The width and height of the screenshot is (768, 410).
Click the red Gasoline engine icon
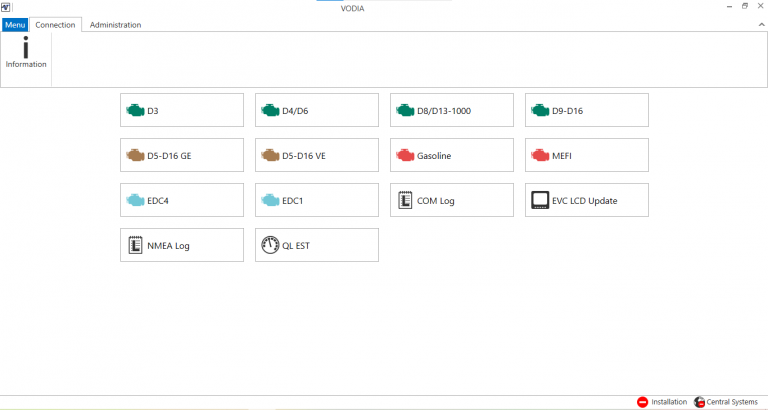click(x=405, y=156)
